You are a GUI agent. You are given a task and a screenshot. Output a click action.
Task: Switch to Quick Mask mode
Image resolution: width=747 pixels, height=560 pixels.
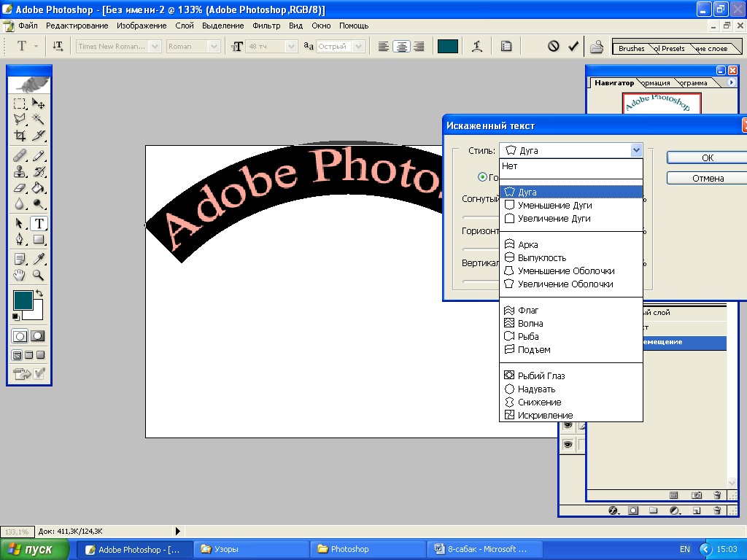click(38, 336)
